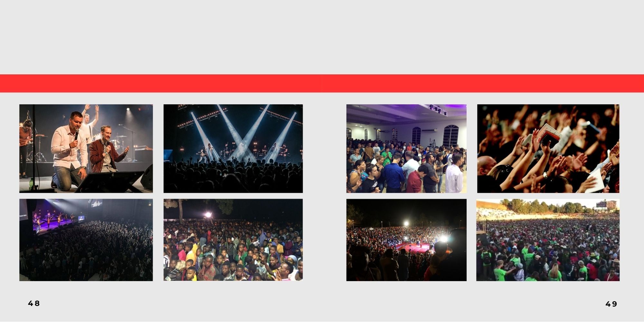Click the blank gray header above page 48
The height and width of the screenshot is (322, 644).
(x=161, y=37)
